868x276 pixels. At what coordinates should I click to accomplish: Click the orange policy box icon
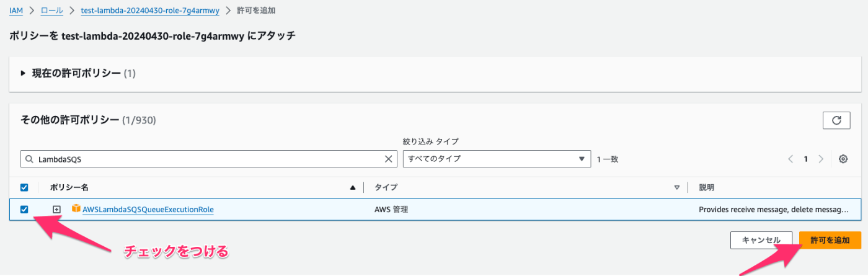tap(76, 209)
